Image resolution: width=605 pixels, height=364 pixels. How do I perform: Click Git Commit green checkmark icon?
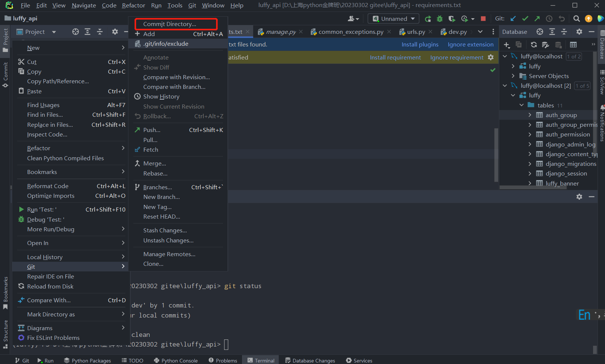[525, 19]
